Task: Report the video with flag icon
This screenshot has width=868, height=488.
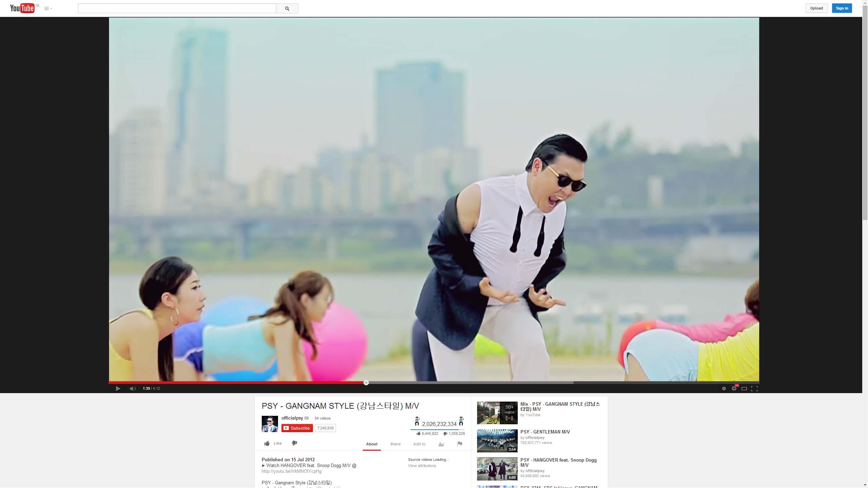Action: 460,444
